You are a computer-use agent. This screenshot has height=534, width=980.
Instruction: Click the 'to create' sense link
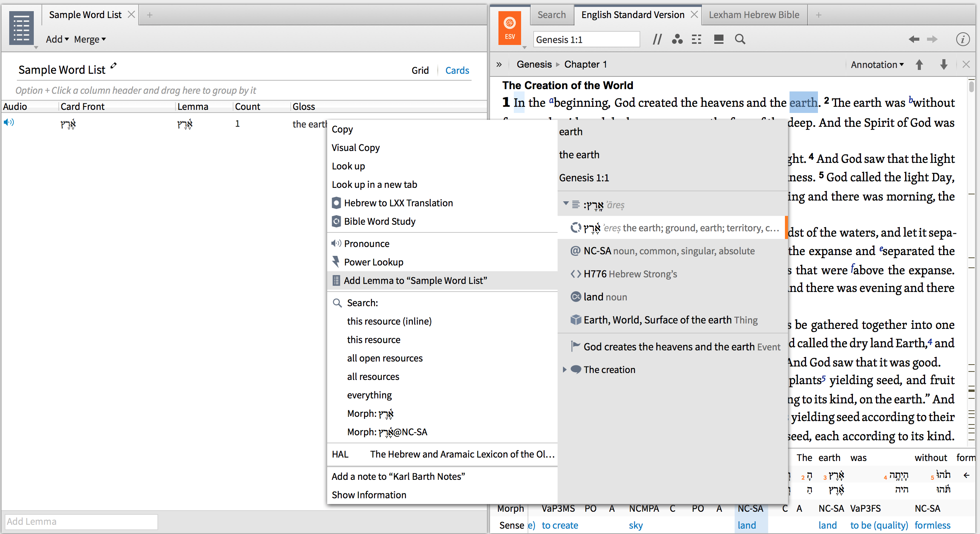point(560,525)
